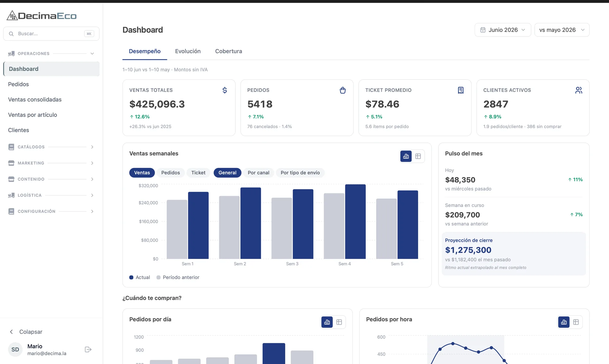Show Ventas semanales as table

tap(418, 156)
